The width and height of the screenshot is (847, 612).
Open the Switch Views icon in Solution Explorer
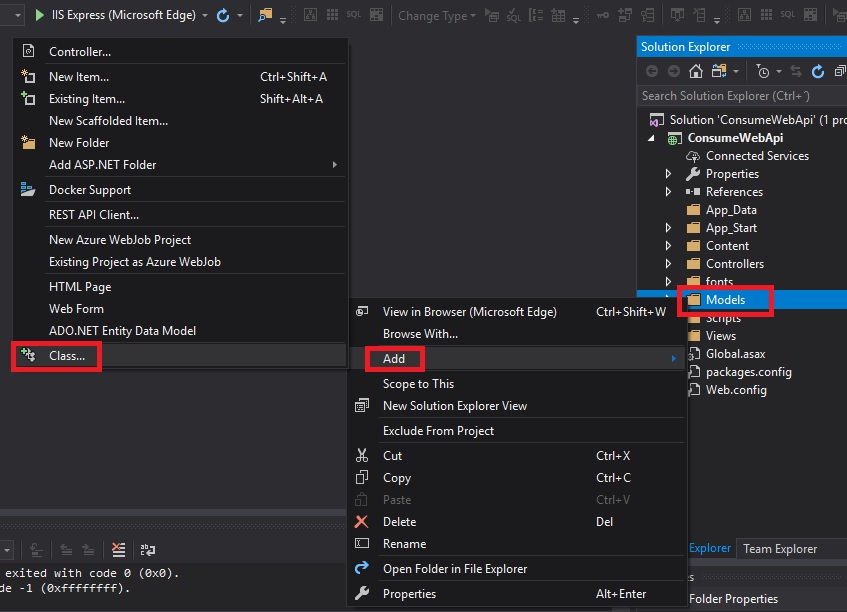(x=718, y=71)
